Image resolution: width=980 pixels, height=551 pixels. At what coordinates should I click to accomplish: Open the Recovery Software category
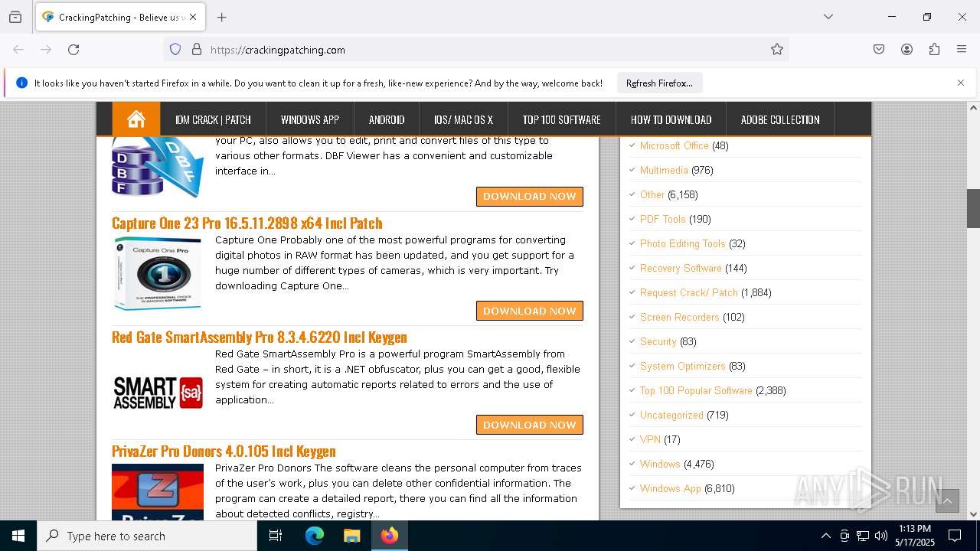coord(681,268)
